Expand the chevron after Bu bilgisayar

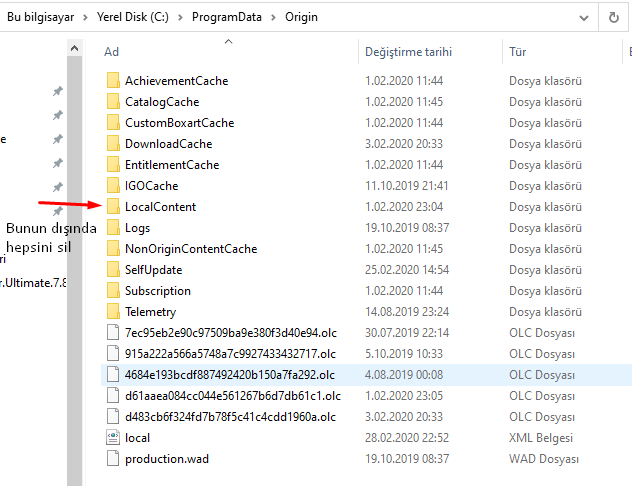(x=85, y=17)
